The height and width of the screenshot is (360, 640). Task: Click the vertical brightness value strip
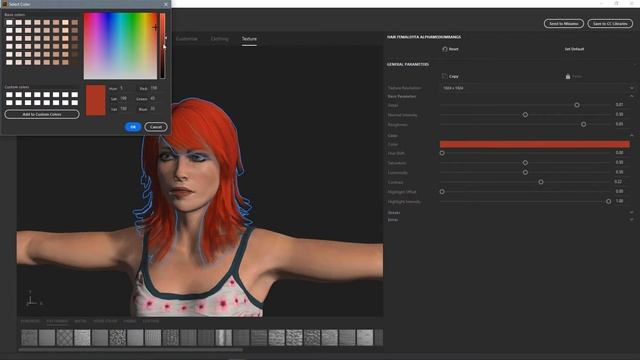pos(162,46)
